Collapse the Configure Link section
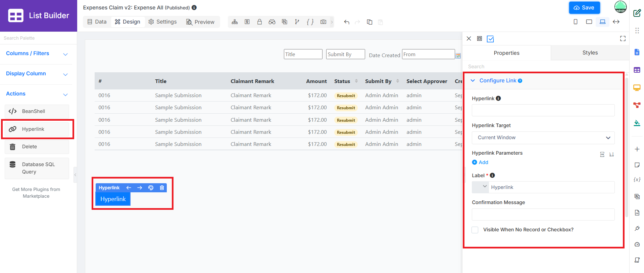Viewport: 644px width, 273px height. [473, 80]
